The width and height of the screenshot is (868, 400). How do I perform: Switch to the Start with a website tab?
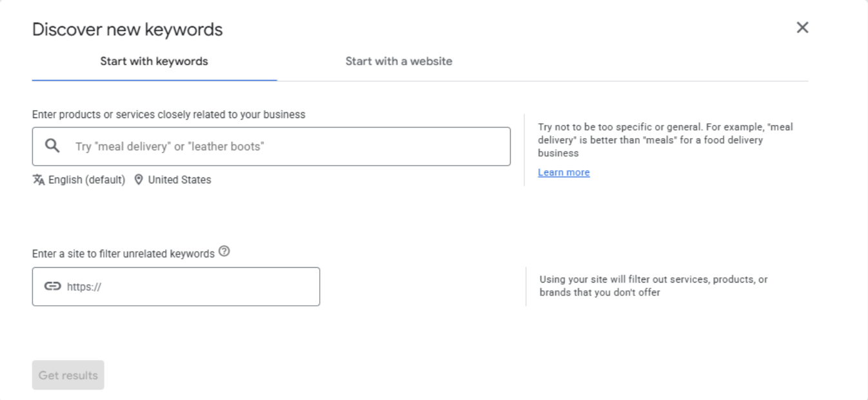click(x=399, y=61)
